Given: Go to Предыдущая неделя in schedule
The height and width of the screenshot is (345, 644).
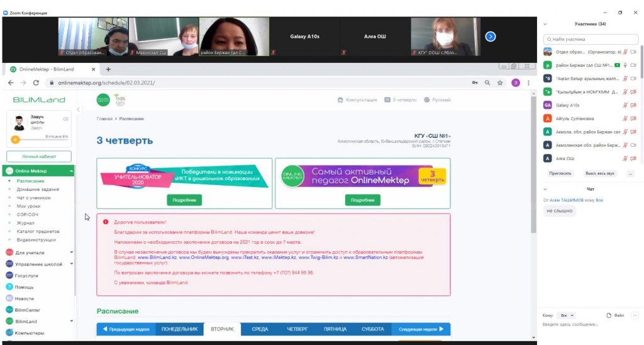Looking at the screenshot, I should pyautogui.click(x=126, y=329).
